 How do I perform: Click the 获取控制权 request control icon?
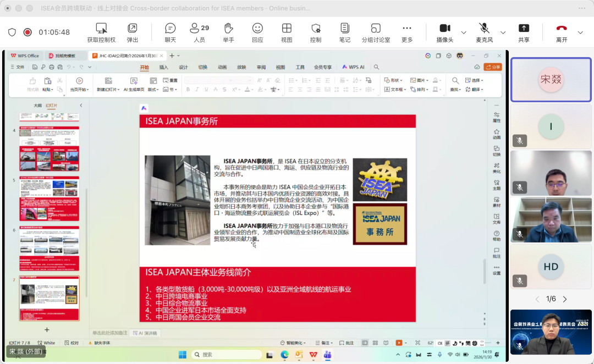101,29
